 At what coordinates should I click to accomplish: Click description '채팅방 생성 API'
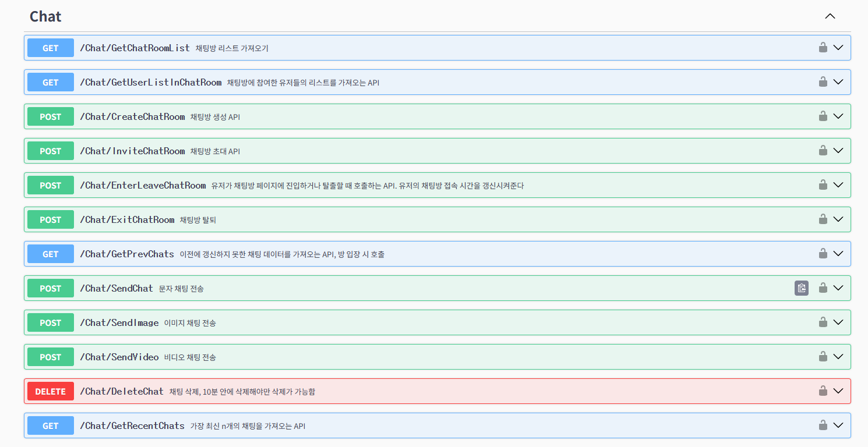(215, 117)
